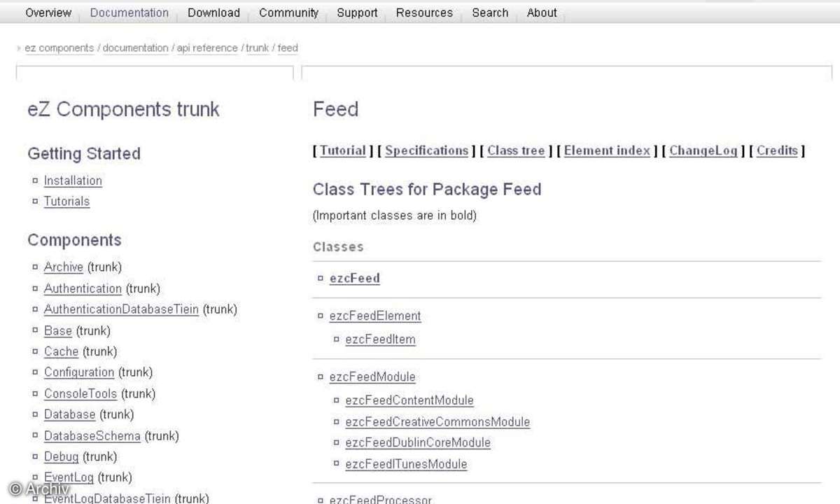Open the Community navigation item
Viewport: 840px width, 504px height.
point(288,13)
